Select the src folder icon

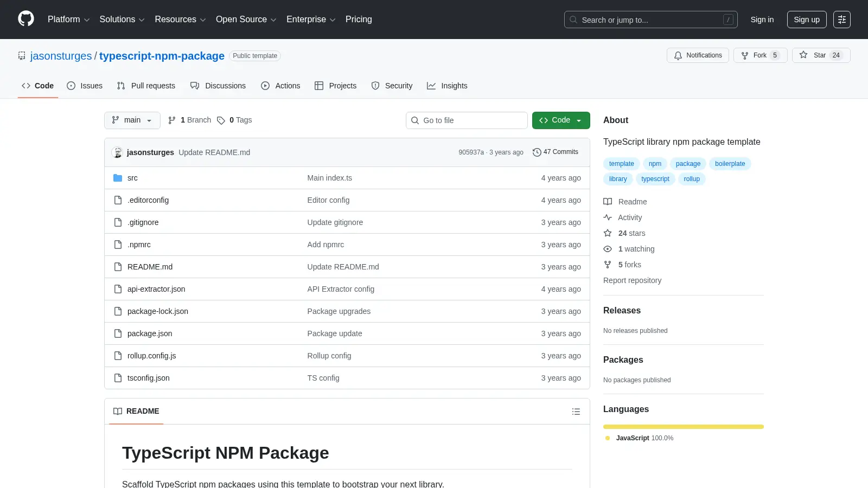tap(118, 178)
